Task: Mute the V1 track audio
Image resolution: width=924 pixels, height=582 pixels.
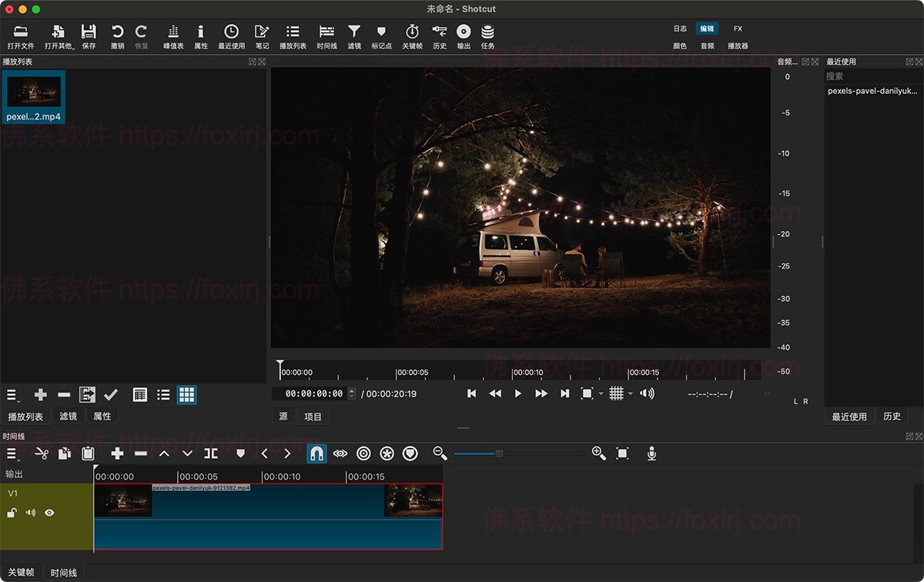Action: [x=31, y=513]
